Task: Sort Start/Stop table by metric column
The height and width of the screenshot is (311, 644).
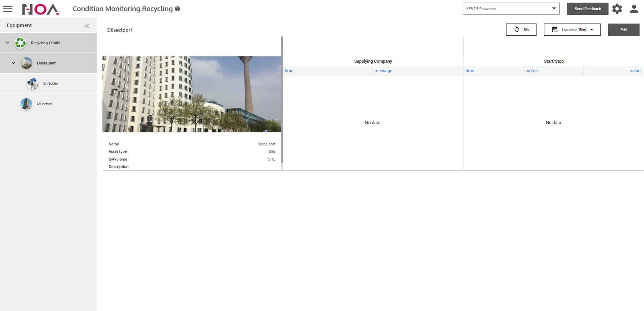Action: [531, 71]
